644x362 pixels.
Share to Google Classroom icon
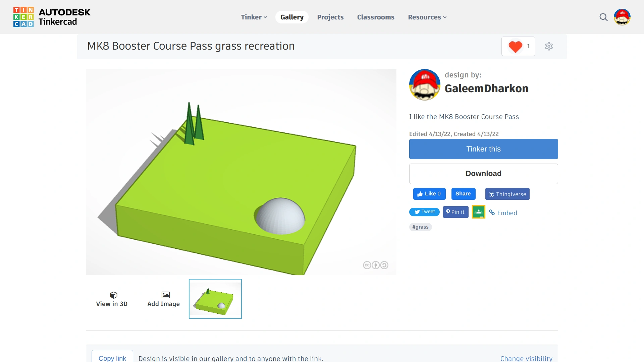click(479, 212)
